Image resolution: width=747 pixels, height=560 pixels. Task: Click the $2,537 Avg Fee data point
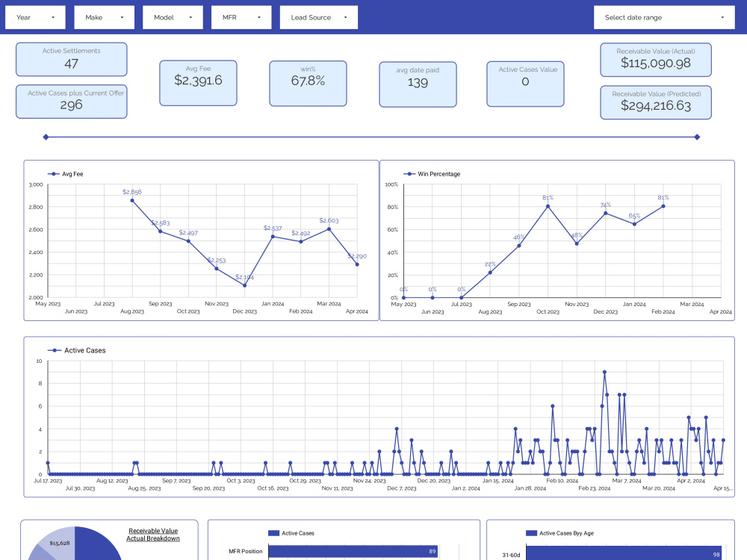tap(273, 237)
